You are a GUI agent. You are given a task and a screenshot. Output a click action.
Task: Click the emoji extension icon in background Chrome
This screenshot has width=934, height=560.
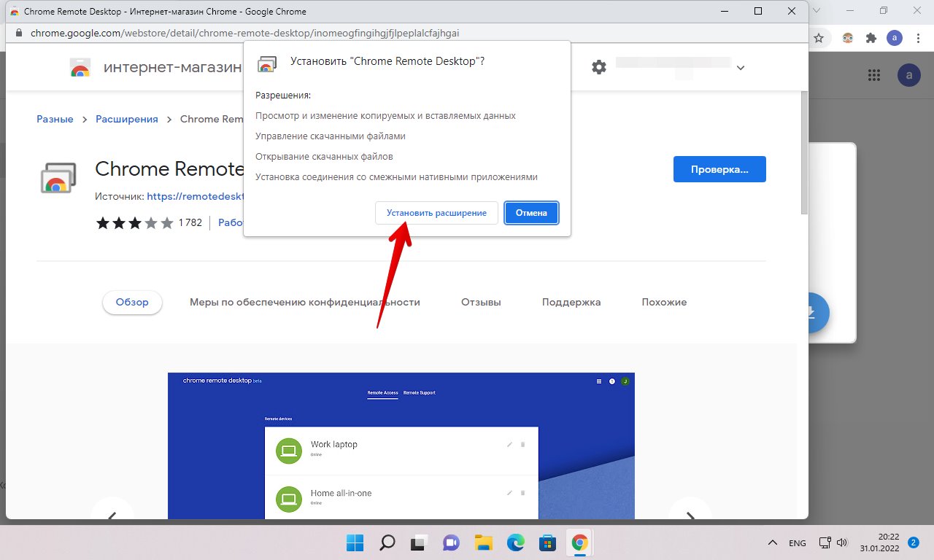tap(847, 38)
